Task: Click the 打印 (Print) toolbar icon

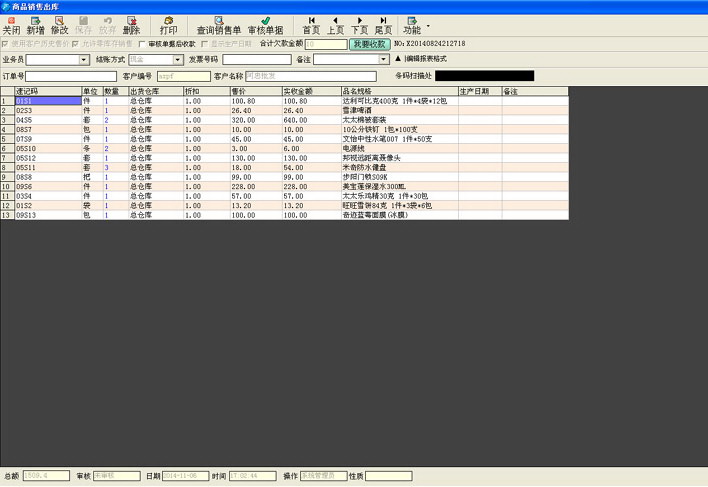Action: (x=168, y=25)
